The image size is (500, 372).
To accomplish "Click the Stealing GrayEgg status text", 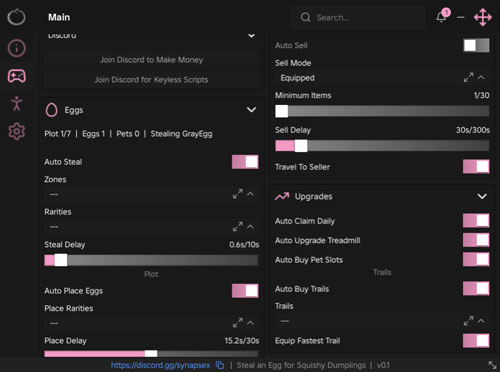I will (181, 134).
